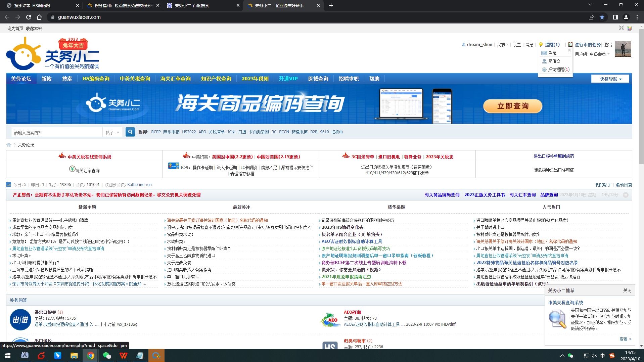This screenshot has width=644, height=362.
Task: Open the Chrome tab search chevron
Action: tap(590, 5)
